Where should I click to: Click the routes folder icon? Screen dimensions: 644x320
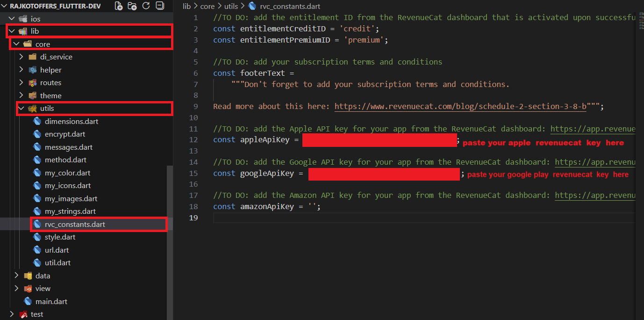32,83
